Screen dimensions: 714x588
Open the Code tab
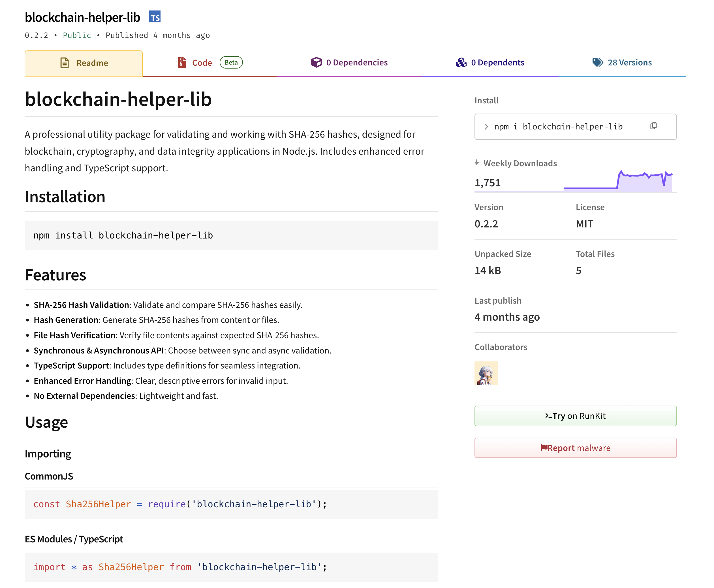coord(202,63)
